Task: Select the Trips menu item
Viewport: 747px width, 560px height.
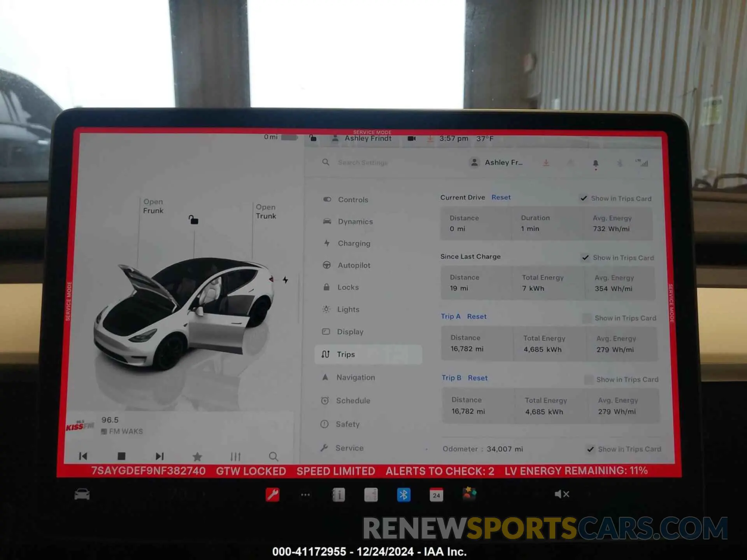Action: click(x=368, y=354)
